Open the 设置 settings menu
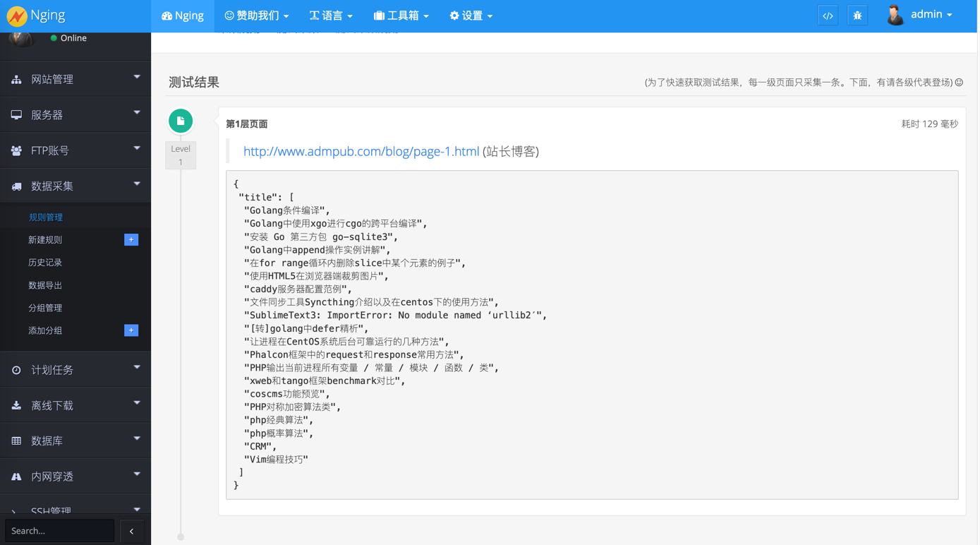The width and height of the screenshot is (980, 545). 471,16
